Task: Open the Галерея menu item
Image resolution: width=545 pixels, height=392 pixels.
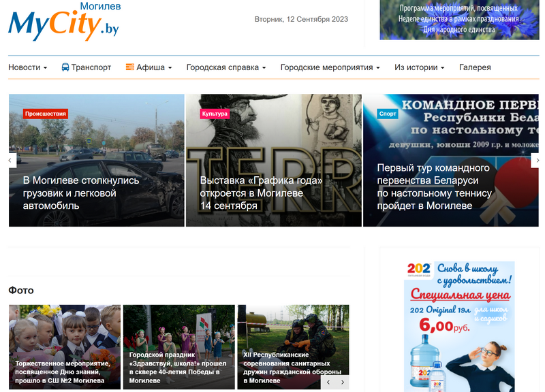Action: (x=475, y=67)
